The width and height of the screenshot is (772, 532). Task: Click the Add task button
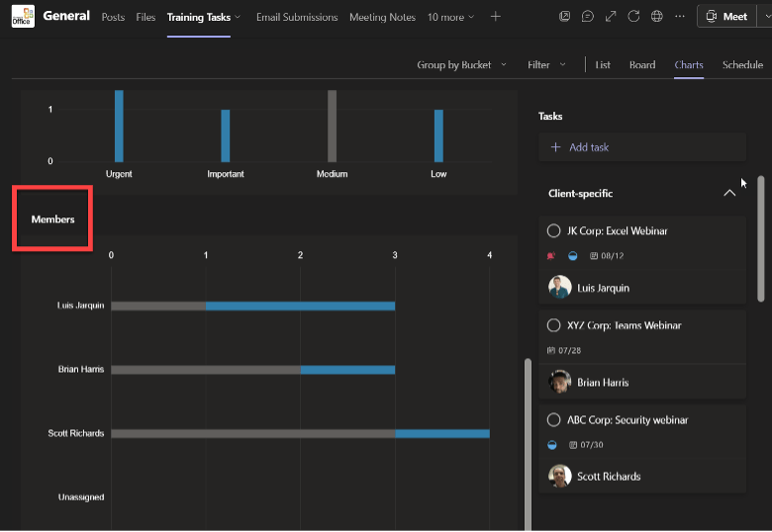click(642, 147)
